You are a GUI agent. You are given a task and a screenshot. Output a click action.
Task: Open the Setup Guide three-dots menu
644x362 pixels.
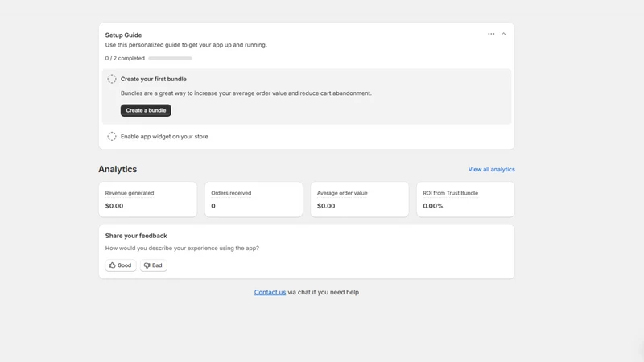coord(491,34)
